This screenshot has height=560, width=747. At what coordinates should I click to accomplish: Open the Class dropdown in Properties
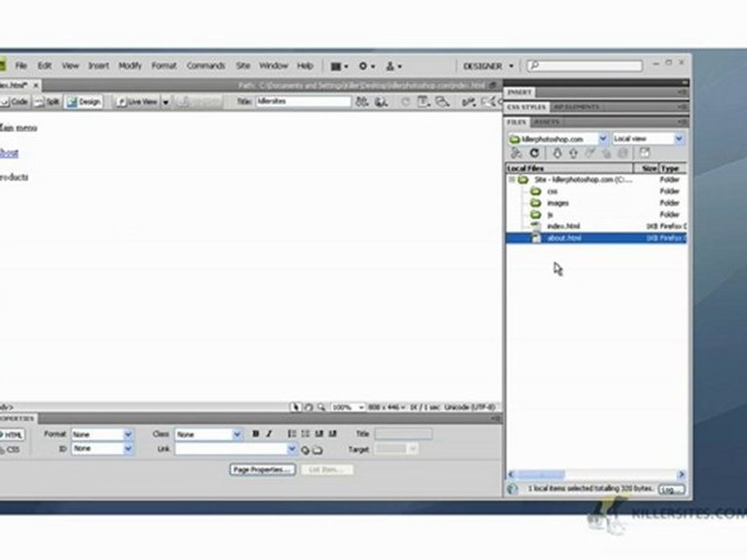(x=237, y=434)
